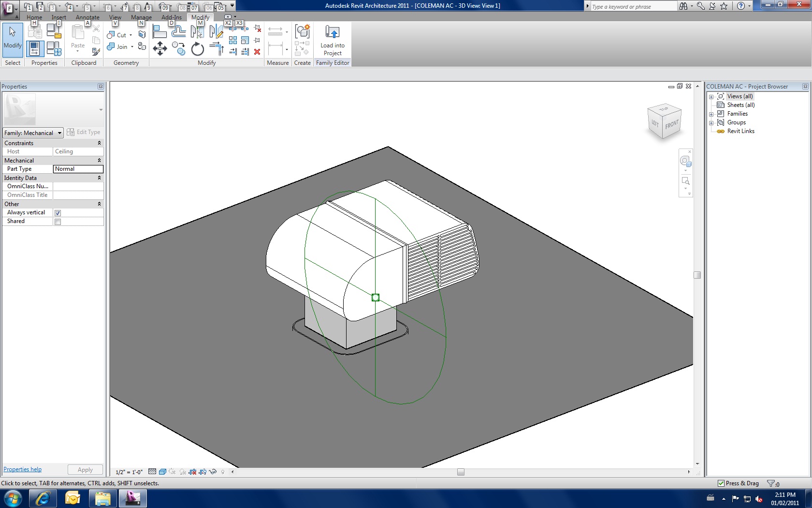Click the Rotate tool icon

(197, 49)
